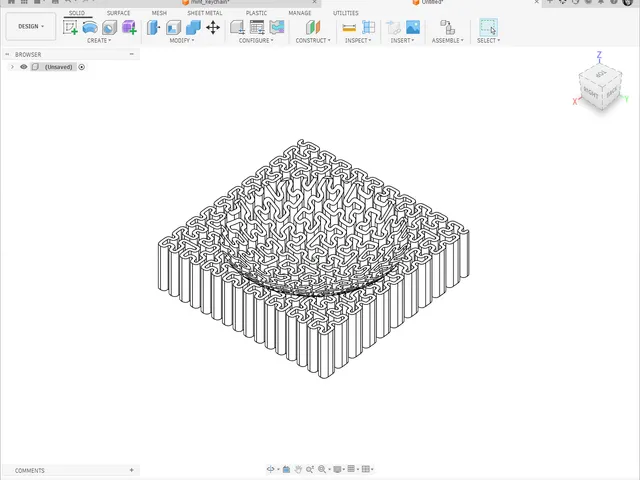
Task: Open the Grid and Snaps icon
Action: coord(351,469)
